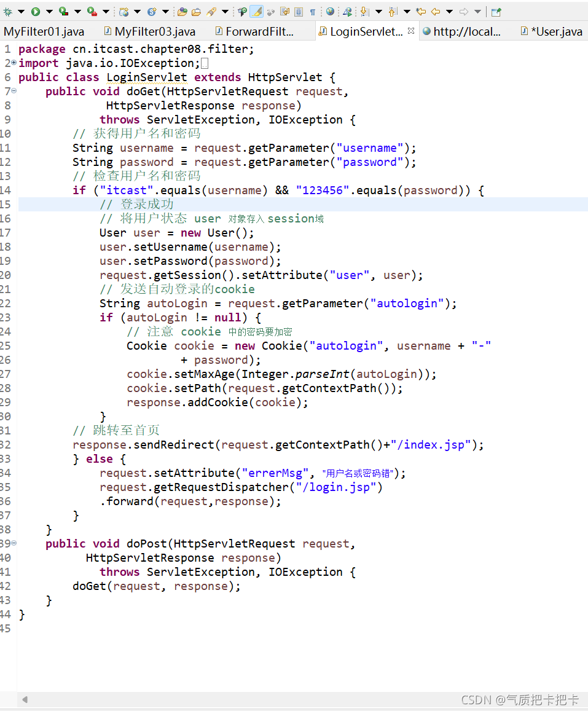Click the "errerMsg" string literal

(x=275, y=473)
